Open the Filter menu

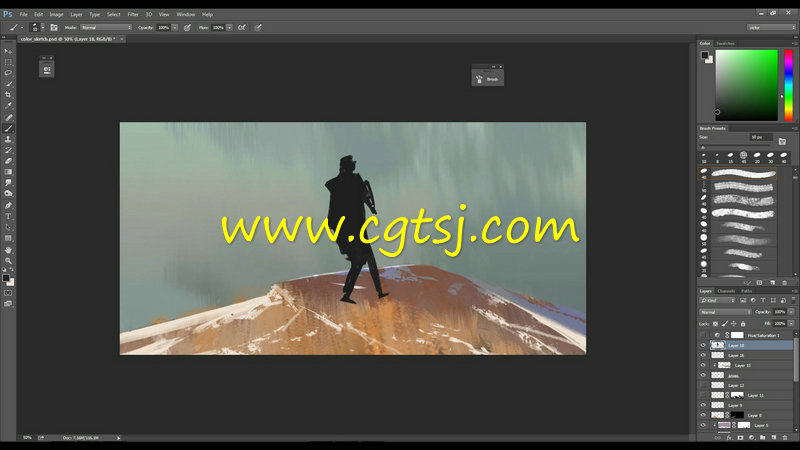click(x=133, y=14)
